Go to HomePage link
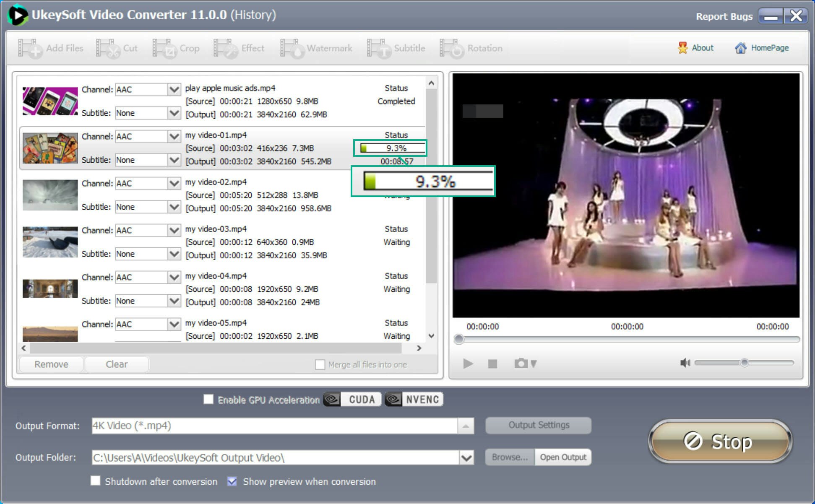The image size is (815, 504). click(x=762, y=48)
